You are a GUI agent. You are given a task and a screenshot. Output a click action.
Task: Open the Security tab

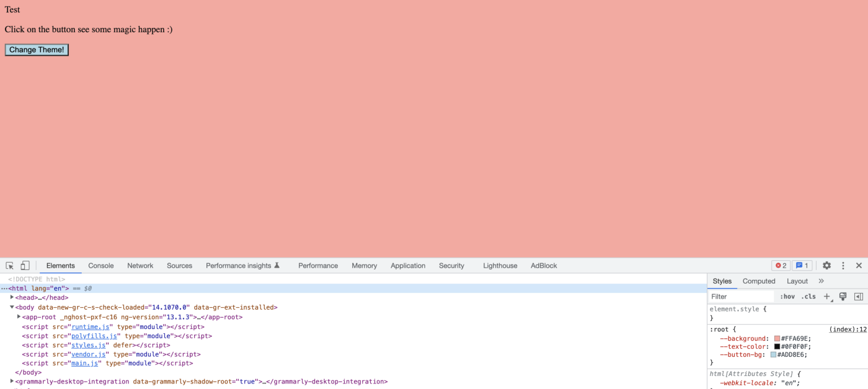coord(451,266)
